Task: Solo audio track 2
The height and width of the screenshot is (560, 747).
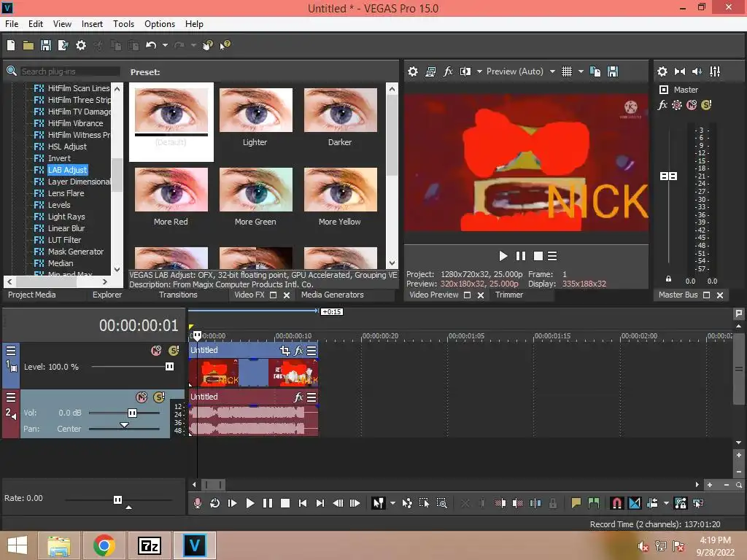Action: [x=159, y=397]
